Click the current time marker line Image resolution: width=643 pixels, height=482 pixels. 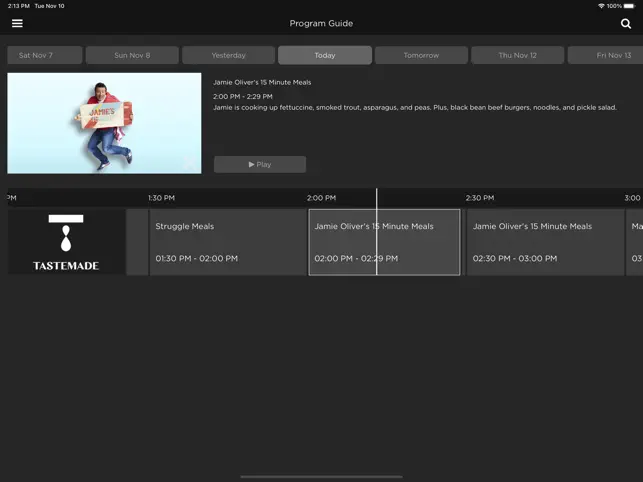point(376,232)
